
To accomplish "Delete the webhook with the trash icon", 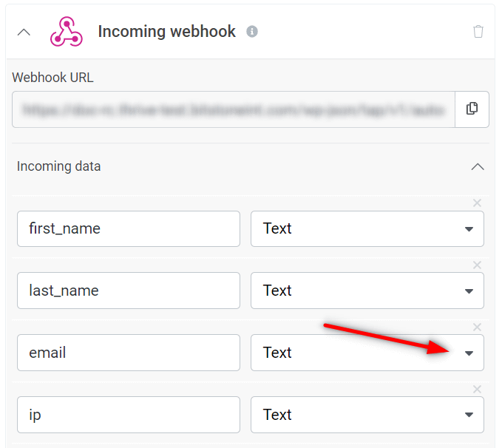I will click(x=478, y=31).
